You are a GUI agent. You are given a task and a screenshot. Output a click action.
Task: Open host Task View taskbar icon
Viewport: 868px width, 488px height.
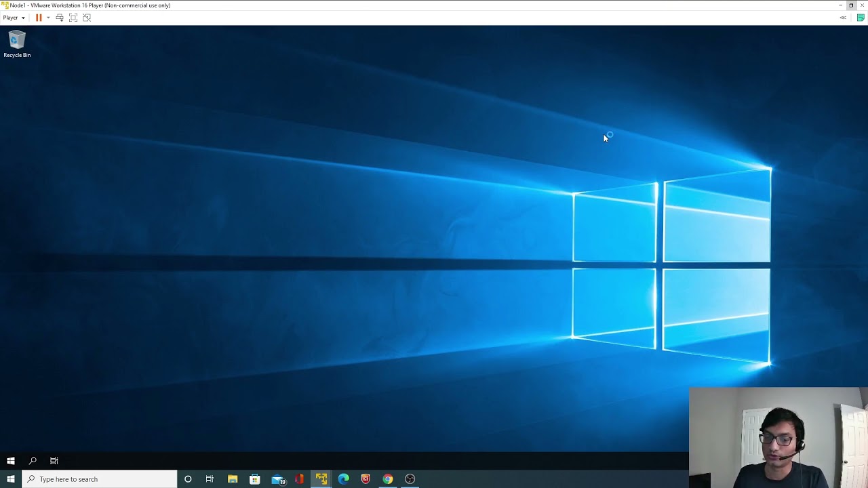pyautogui.click(x=210, y=479)
